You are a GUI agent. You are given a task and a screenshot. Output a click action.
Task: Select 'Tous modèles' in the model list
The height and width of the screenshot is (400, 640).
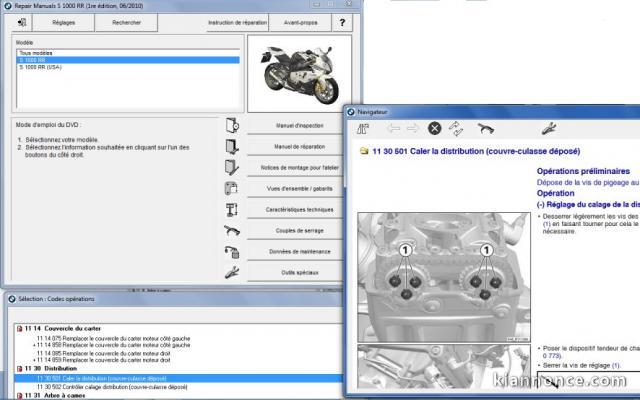pyautogui.click(x=36, y=53)
